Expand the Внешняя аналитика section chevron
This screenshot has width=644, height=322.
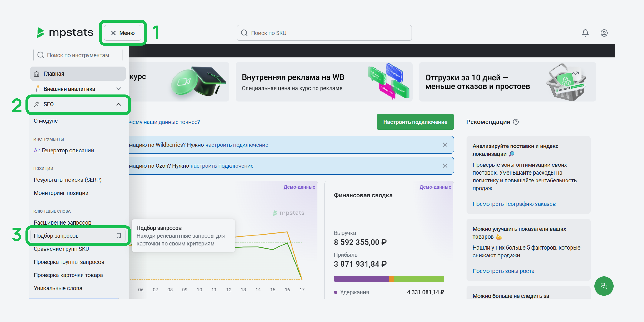click(119, 89)
